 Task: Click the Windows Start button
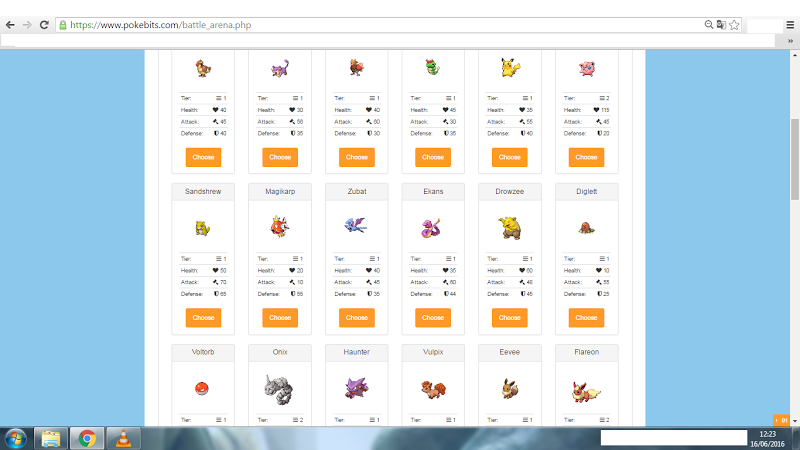pyautogui.click(x=15, y=439)
